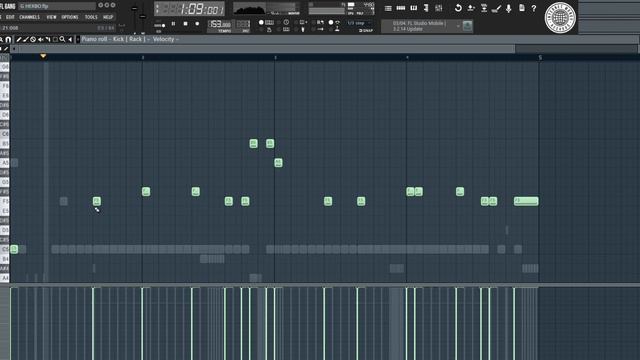The image size is (640, 360).
Task: Open the 1/3 step snap selector
Action: [358, 23]
